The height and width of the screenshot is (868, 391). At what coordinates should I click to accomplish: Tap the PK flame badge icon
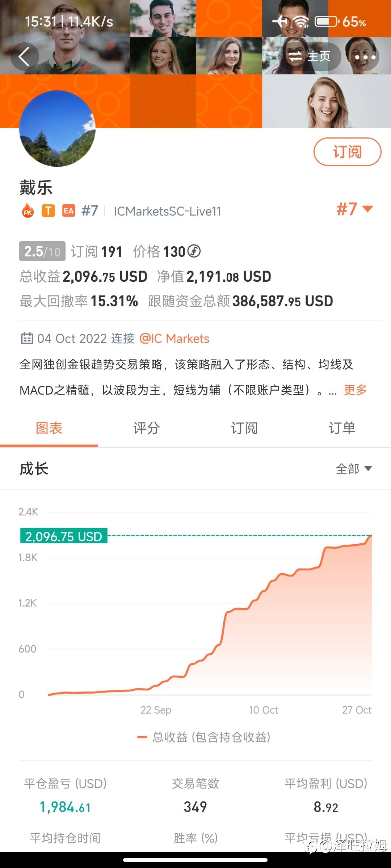point(28,211)
